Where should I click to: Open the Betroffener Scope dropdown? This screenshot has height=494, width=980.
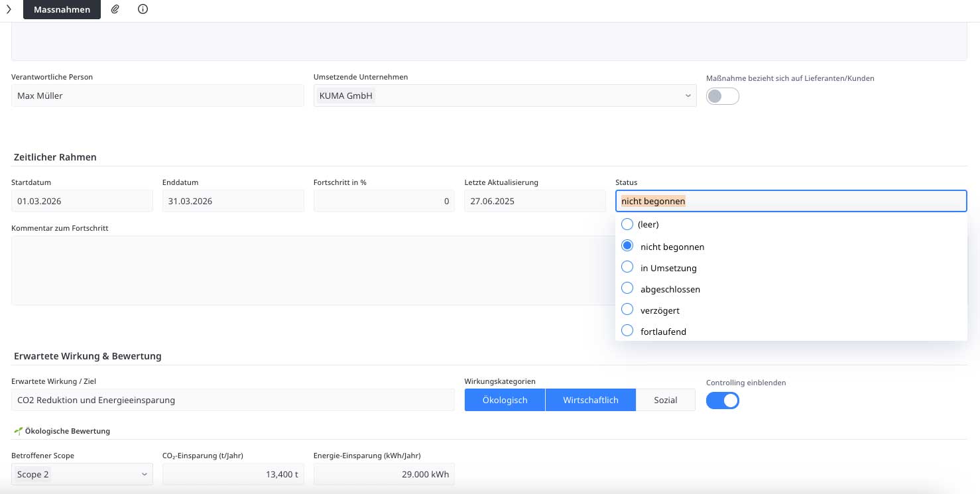coord(82,474)
